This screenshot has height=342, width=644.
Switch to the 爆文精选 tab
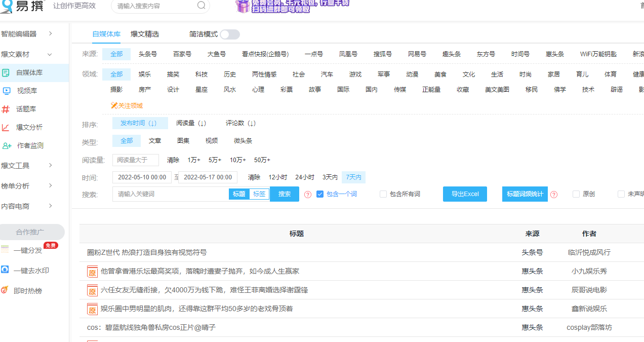pyautogui.click(x=145, y=34)
